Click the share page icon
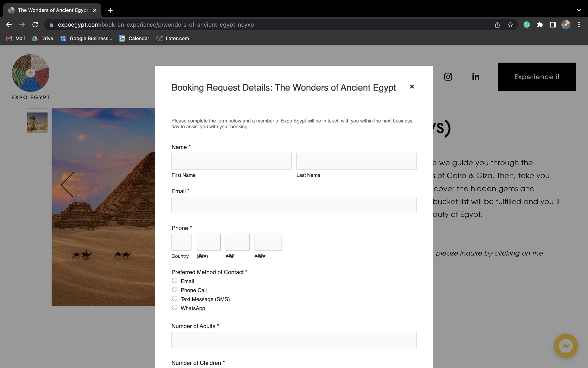Viewport: 588px width, 368px height. [497, 24]
